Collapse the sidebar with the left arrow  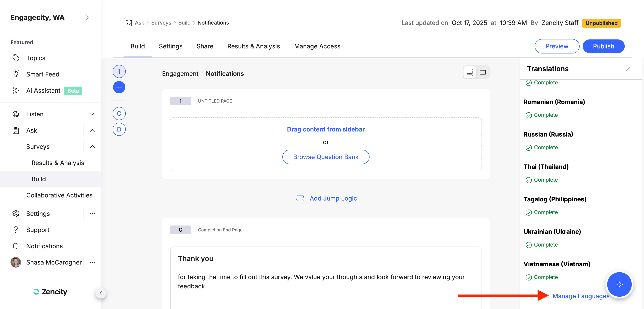[x=101, y=293]
